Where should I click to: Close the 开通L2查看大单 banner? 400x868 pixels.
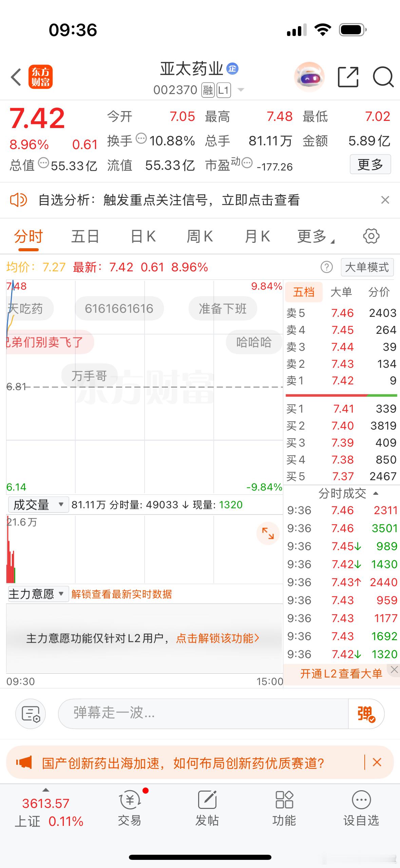click(394, 669)
